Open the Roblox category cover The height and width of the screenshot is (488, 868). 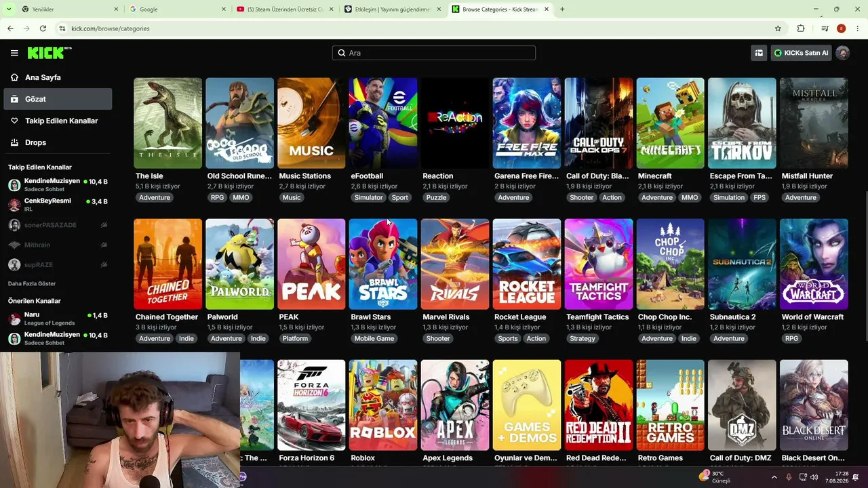pyautogui.click(x=383, y=405)
